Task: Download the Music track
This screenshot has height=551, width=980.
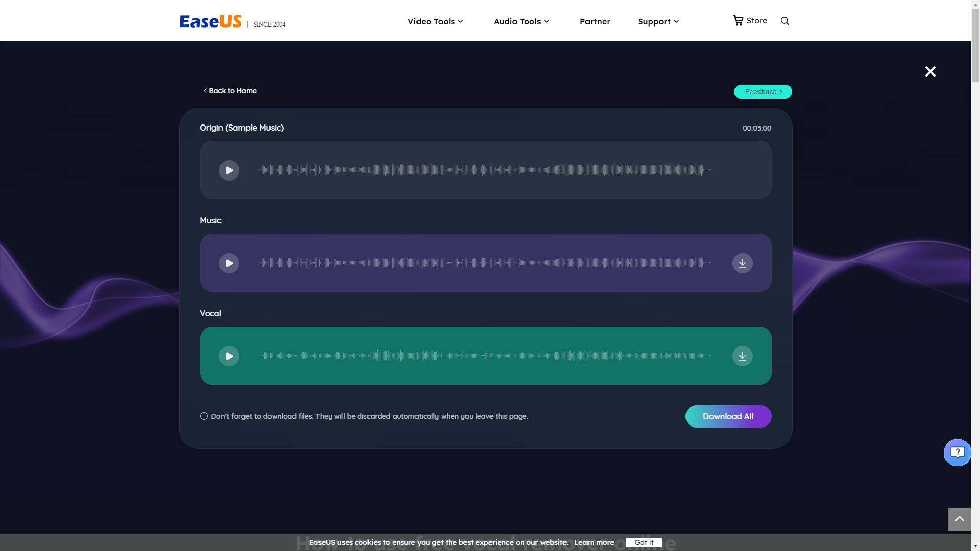Action: (743, 263)
